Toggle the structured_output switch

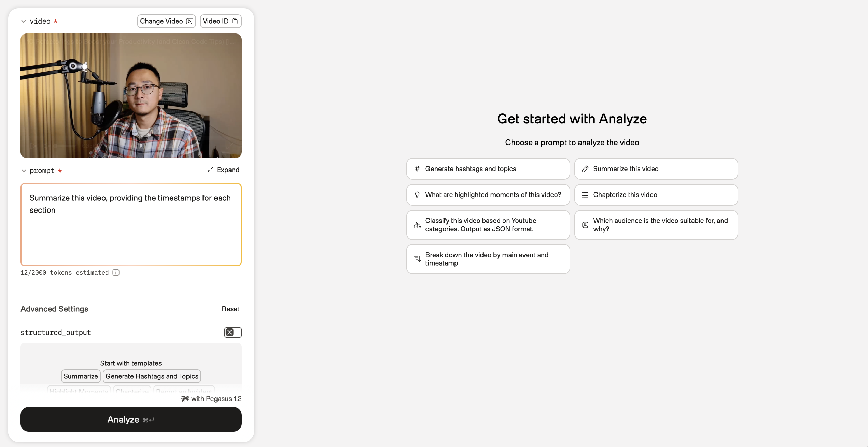[x=233, y=332]
